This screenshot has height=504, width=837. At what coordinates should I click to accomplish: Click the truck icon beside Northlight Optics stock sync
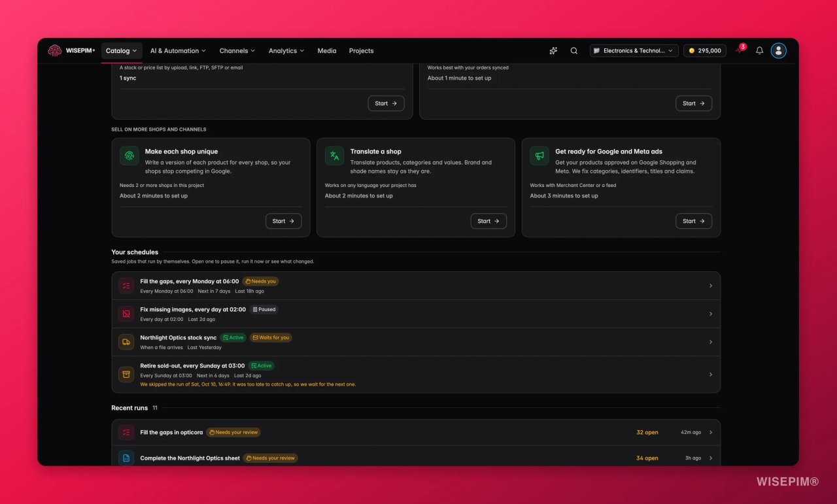click(x=126, y=342)
